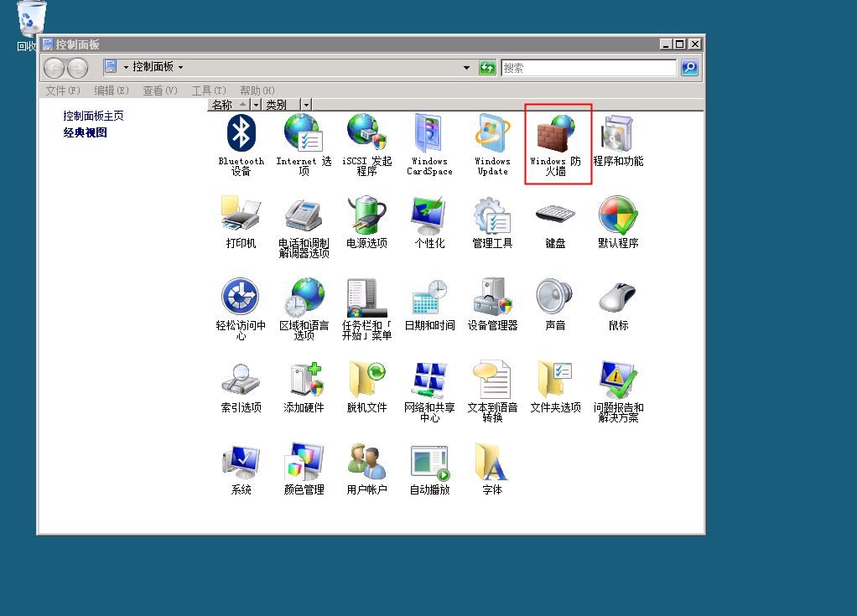Screen dimensions: 857x616
Task: Open the 查看(V) menu
Action: (x=159, y=91)
